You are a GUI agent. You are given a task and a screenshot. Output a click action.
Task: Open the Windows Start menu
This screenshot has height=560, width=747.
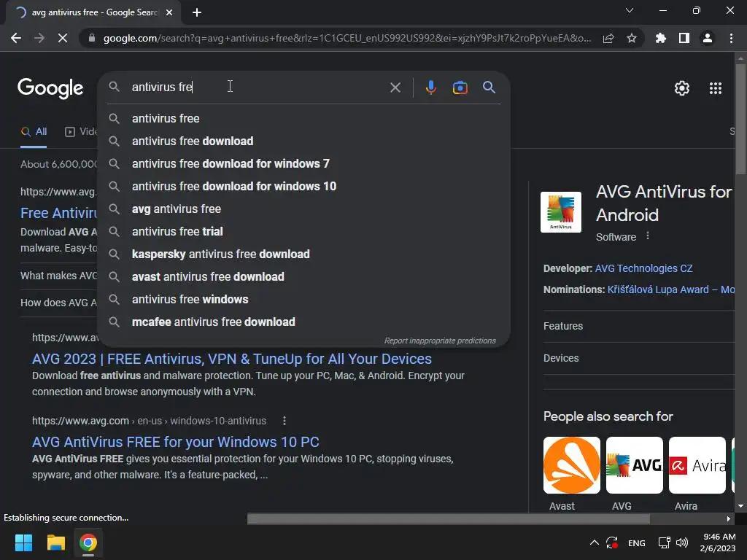coord(23,542)
